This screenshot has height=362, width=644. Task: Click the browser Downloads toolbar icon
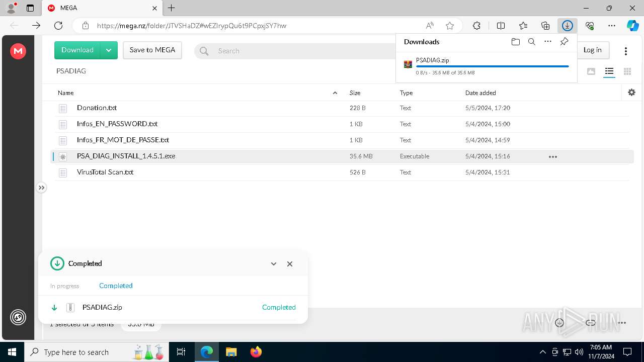pyautogui.click(x=568, y=26)
